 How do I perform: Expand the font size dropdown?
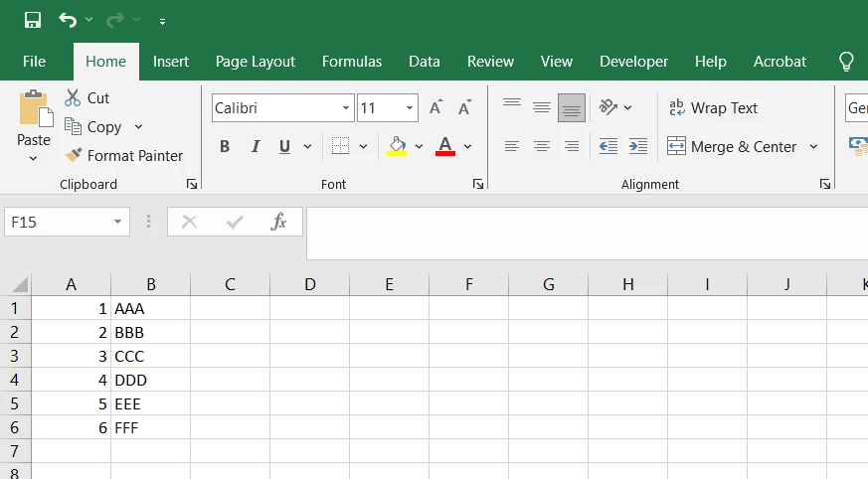click(410, 108)
